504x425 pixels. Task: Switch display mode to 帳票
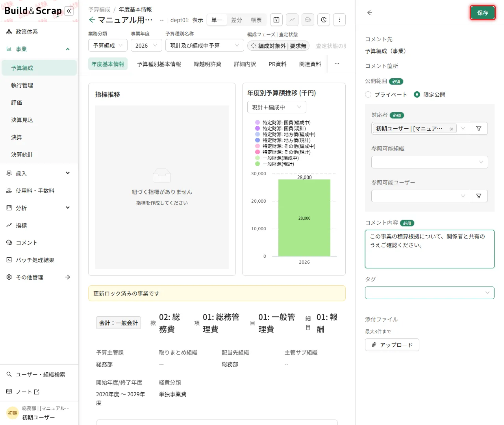(256, 20)
